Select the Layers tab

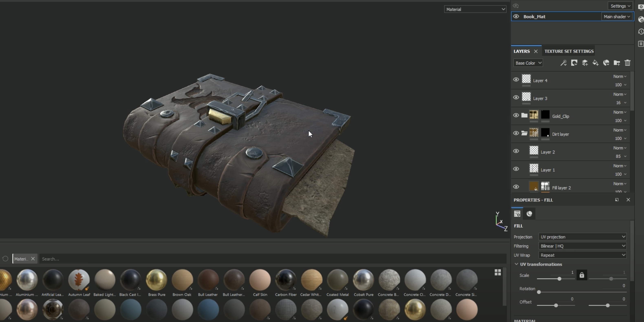pyautogui.click(x=522, y=51)
